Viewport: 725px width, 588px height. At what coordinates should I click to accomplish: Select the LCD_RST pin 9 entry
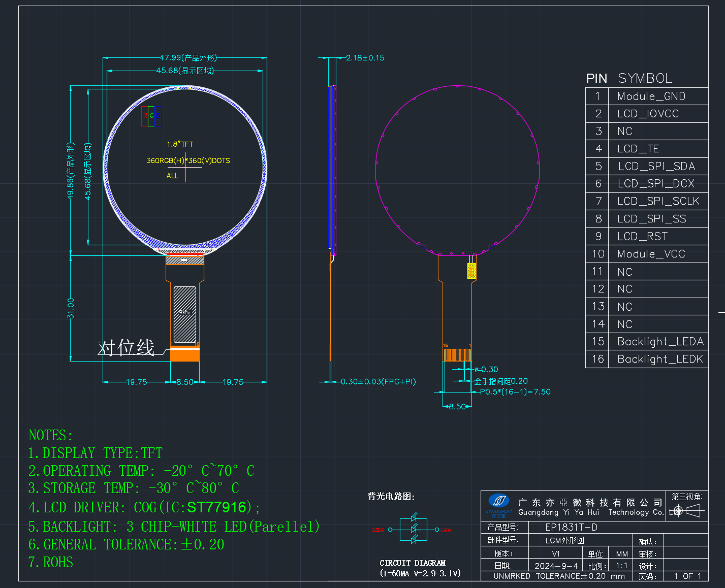642,236
